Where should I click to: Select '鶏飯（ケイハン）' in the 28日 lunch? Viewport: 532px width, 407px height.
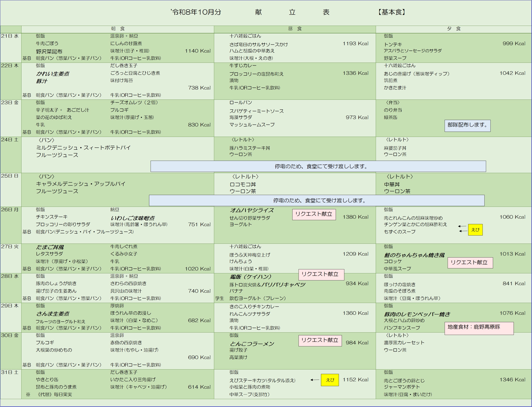(x=251, y=277)
